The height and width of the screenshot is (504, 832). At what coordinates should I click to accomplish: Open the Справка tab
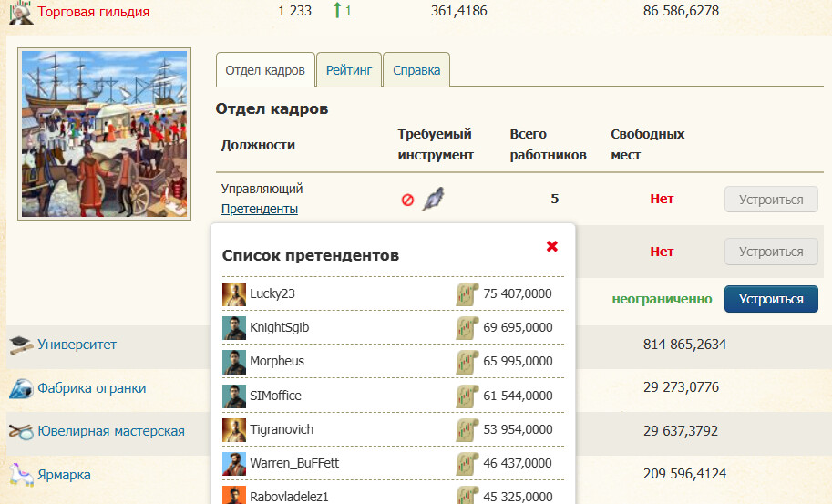416,70
